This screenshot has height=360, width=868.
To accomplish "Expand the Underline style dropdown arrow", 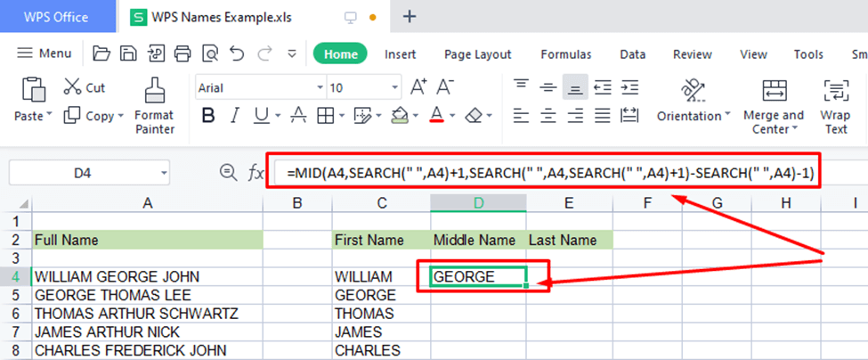I will (278, 116).
